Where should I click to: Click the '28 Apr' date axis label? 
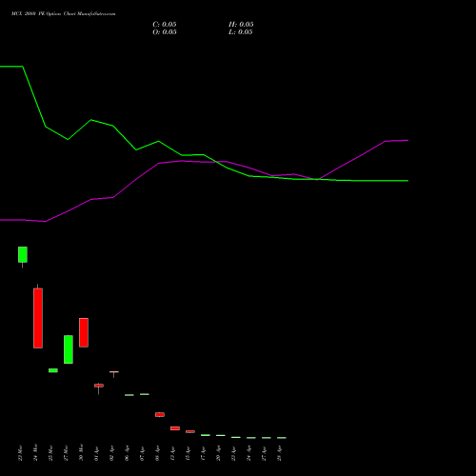[279, 453]
